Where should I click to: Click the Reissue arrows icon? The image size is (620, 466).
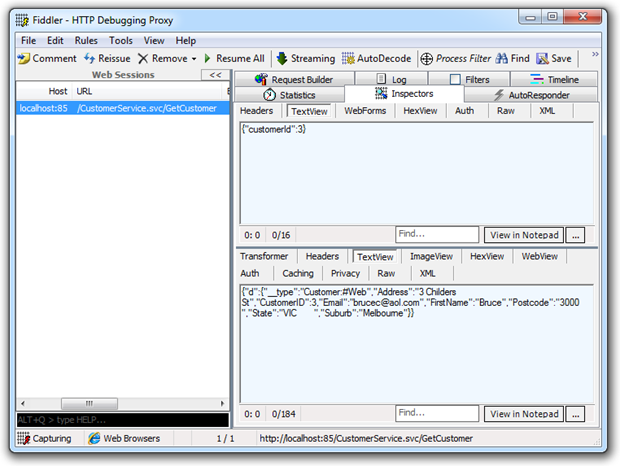click(89, 58)
